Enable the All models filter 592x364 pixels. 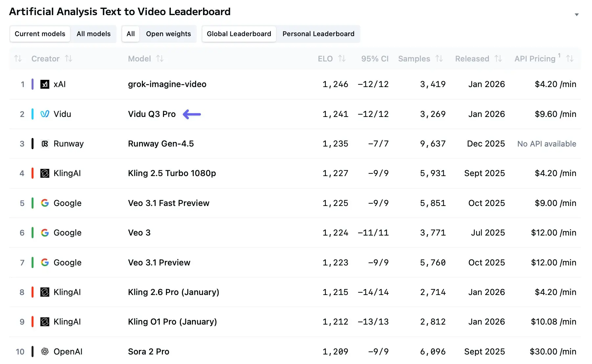tap(93, 34)
